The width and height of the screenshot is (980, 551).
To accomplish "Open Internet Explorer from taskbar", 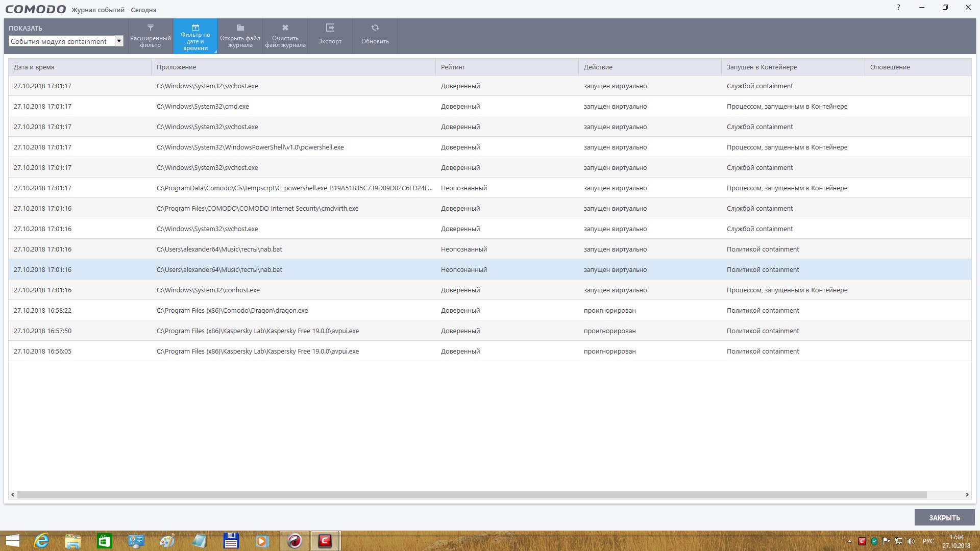I will tap(41, 541).
